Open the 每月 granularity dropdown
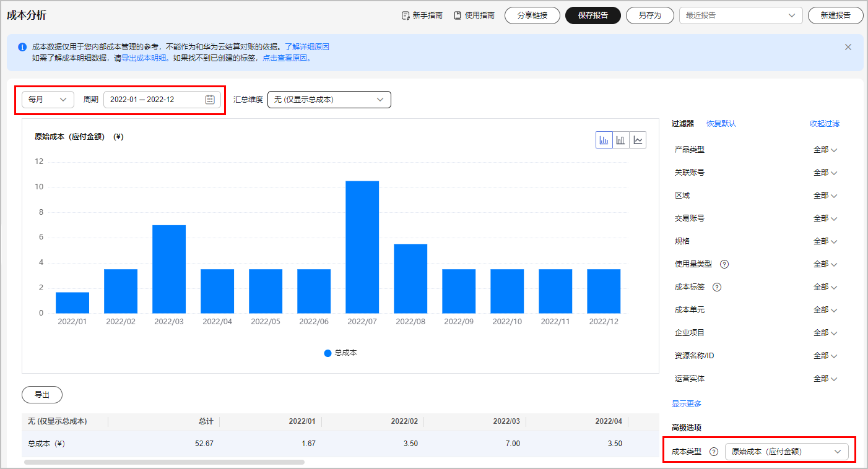Screen dimensions: 868x469 (x=48, y=100)
